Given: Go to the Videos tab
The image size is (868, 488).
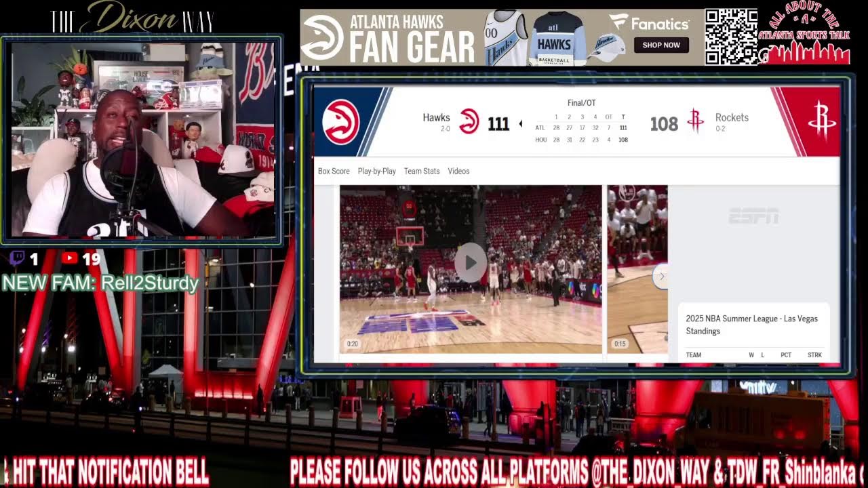Looking at the screenshot, I should pyautogui.click(x=458, y=171).
